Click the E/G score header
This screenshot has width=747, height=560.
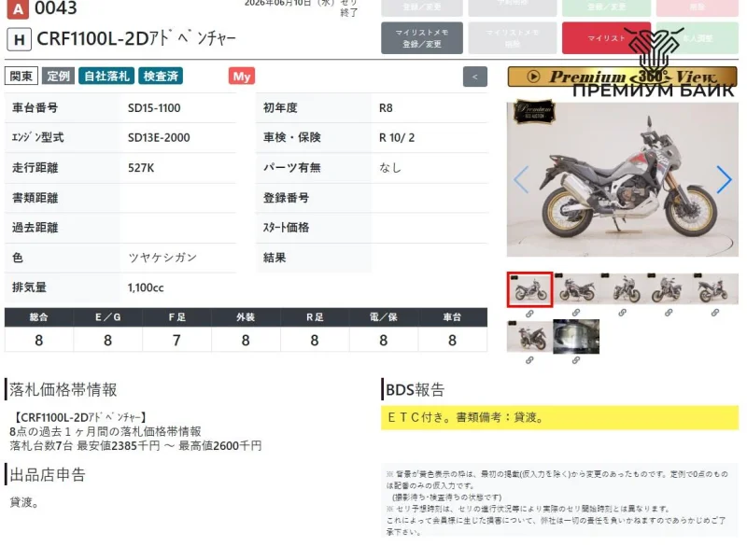click(107, 317)
